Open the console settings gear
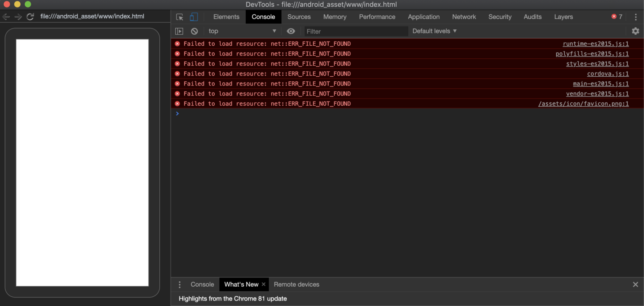The height and width of the screenshot is (306, 644). (x=635, y=31)
